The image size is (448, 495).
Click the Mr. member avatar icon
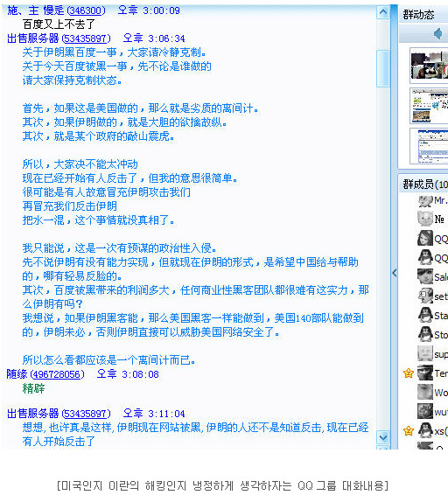coord(425,201)
